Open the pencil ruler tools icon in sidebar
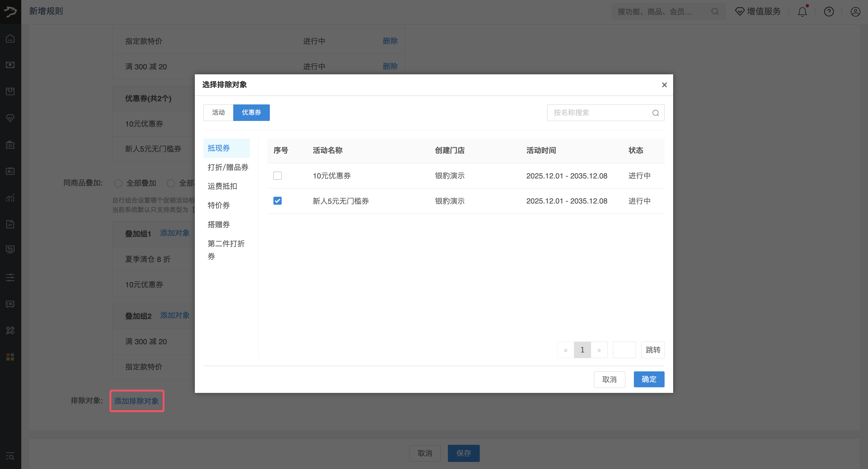The height and width of the screenshot is (469, 868). pyautogui.click(x=10, y=331)
